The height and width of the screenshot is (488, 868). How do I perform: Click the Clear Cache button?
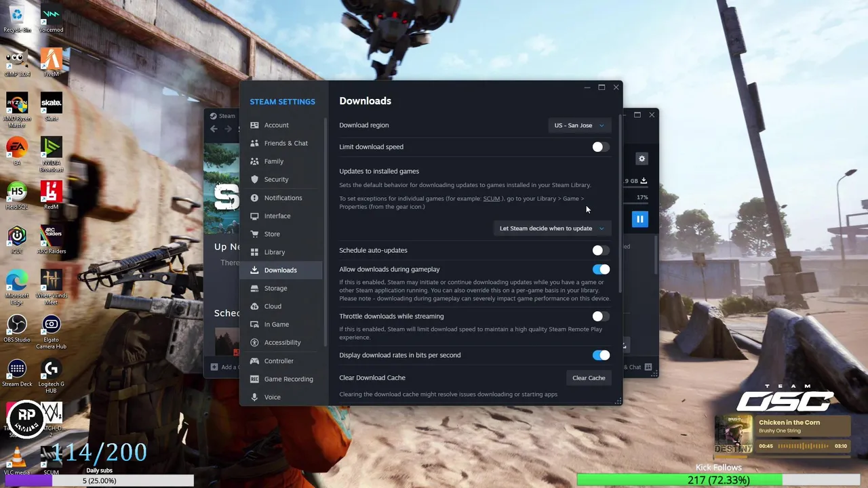pyautogui.click(x=589, y=378)
